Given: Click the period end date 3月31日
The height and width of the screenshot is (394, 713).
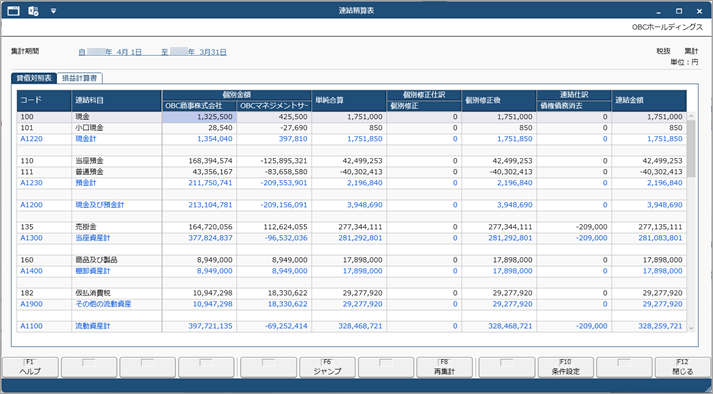Looking at the screenshot, I should tap(213, 52).
